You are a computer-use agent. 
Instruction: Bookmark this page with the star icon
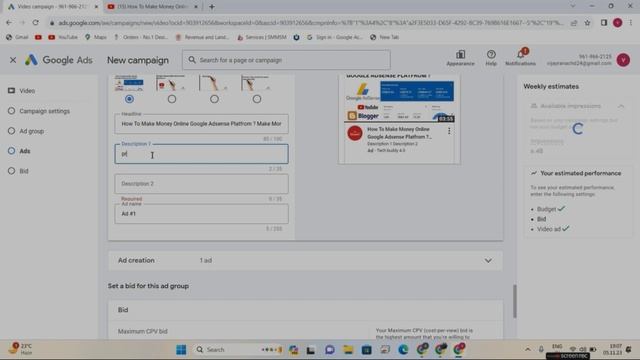tap(587, 23)
